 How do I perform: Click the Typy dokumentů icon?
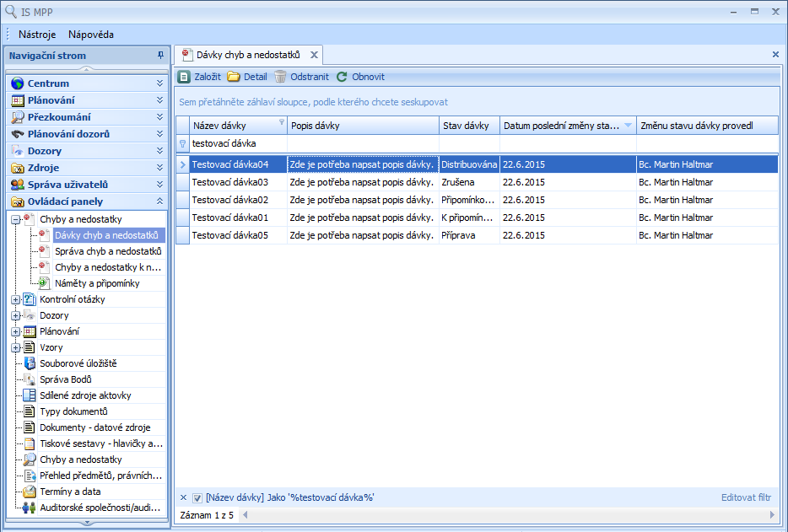tap(30, 411)
